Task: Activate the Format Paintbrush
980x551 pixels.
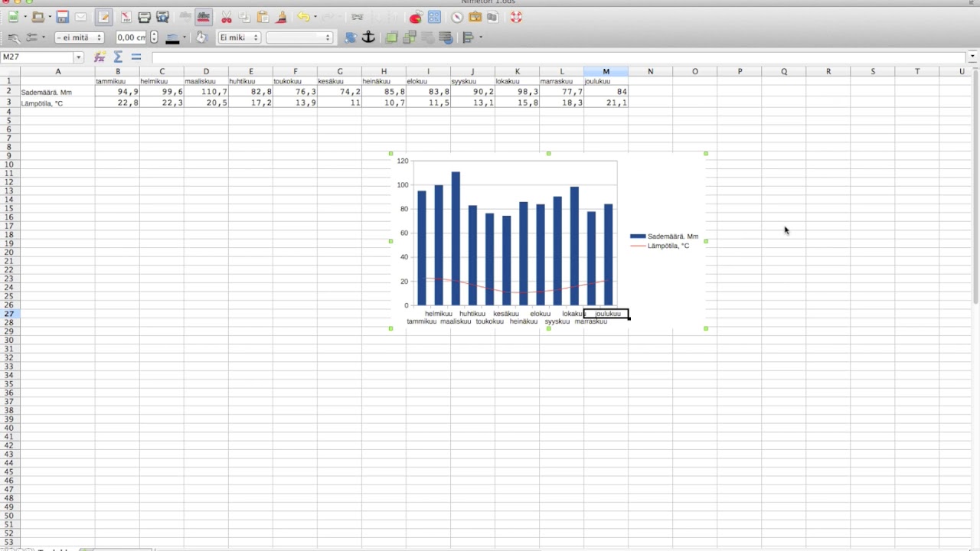Action: (x=281, y=17)
